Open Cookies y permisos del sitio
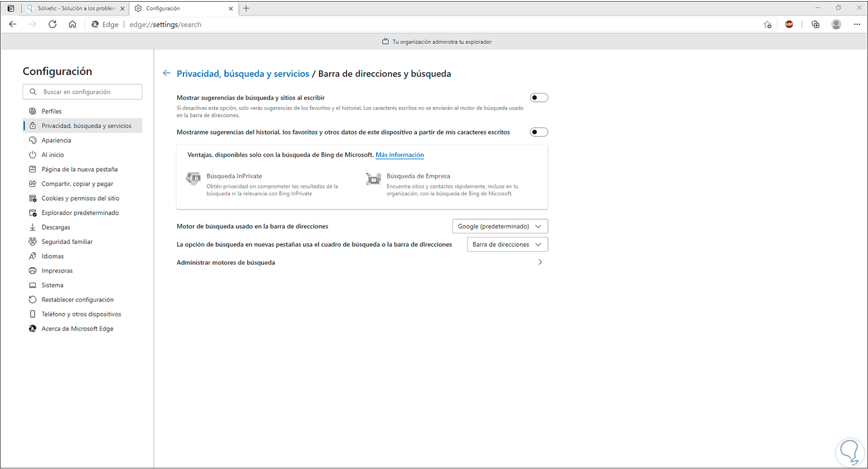The width and height of the screenshot is (868, 469). click(x=82, y=198)
